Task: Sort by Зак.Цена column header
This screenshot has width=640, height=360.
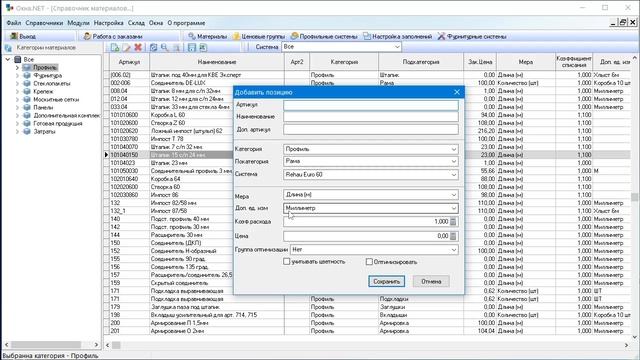Action: point(480,62)
